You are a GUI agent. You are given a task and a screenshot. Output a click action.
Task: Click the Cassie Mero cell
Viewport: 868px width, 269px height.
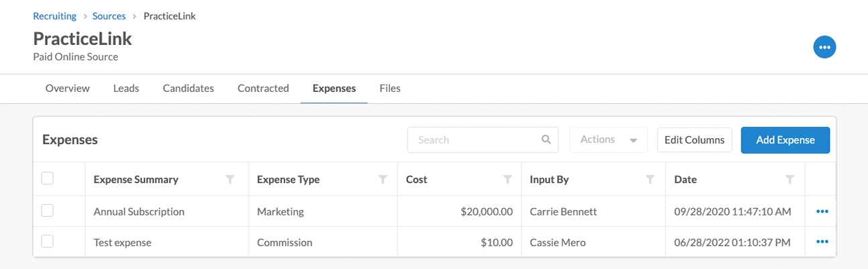(x=558, y=242)
